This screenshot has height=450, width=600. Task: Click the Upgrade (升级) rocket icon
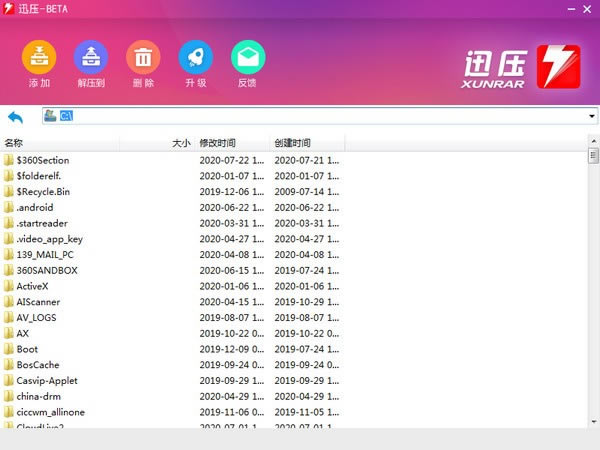tap(196, 57)
